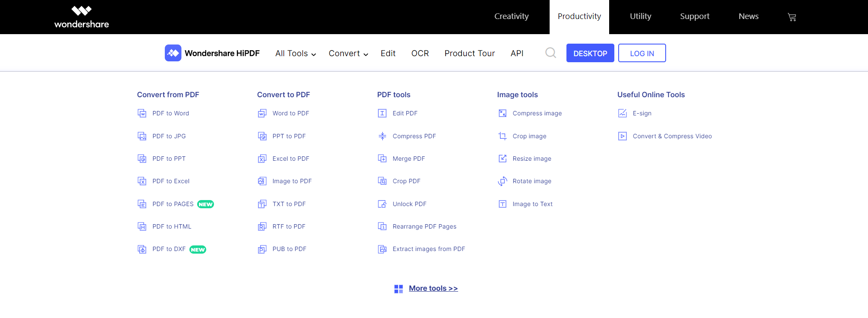Open the Image to Text link
This screenshot has height=318, width=868.
click(x=532, y=204)
